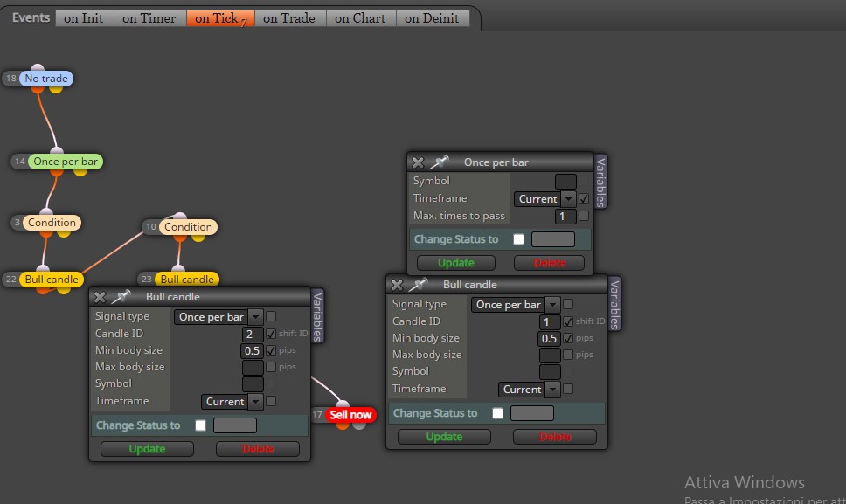Click Symbol field in Once per bar panel

[565, 181]
